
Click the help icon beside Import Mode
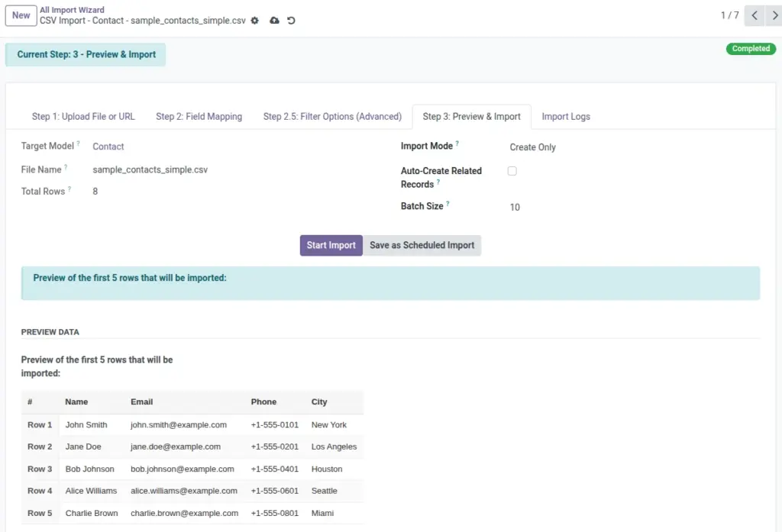pyautogui.click(x=457, y=143)
